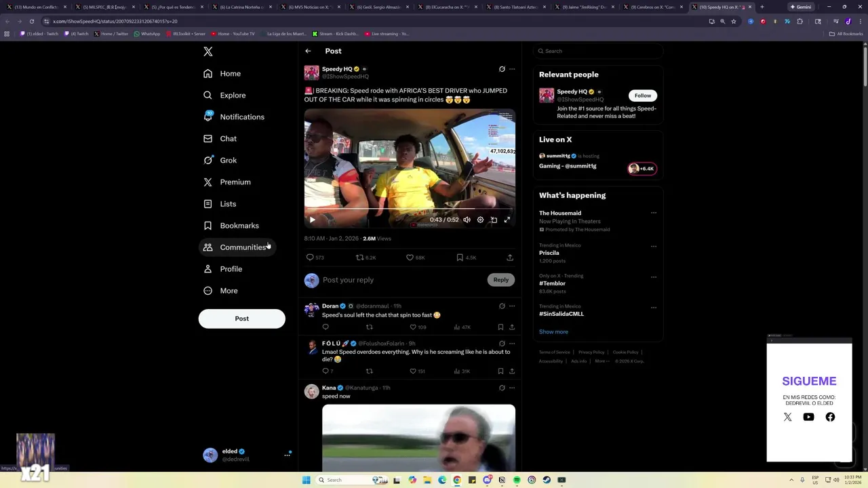Toggle picture-in-picture for the video
Screen dimensions: 868x488
pyautogui.click(x=494, y=220)
